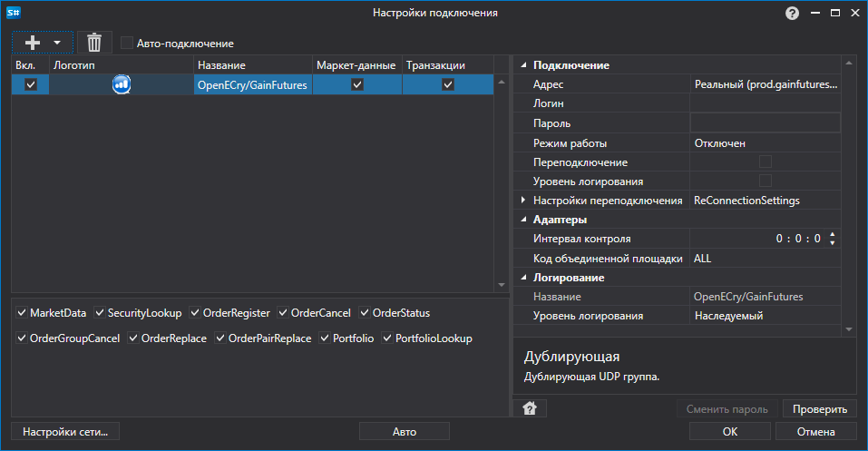Click the Логин input field
868x451 pixels.
(x=766, y=103)
